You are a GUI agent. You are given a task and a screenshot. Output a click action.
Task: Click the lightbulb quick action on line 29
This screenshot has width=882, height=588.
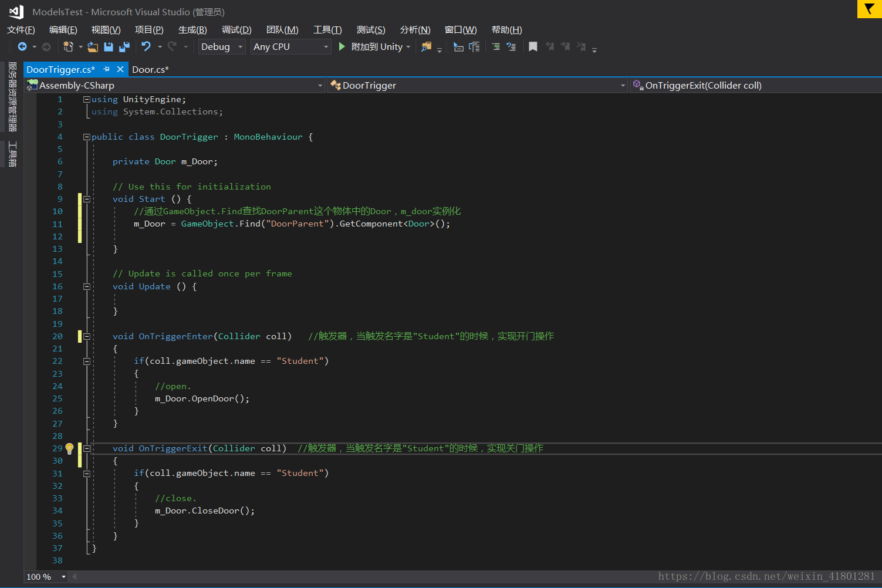click(69, 449)
